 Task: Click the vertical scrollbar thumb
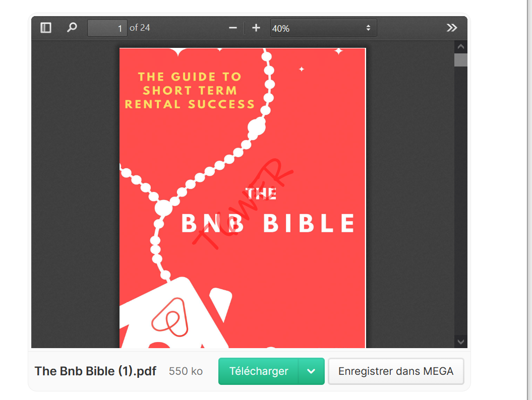click(461, 60)
